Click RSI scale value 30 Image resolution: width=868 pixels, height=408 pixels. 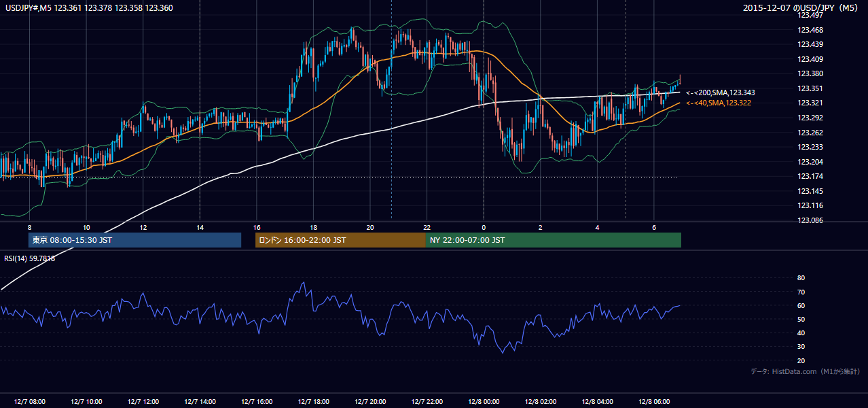(x=801, y=347)
